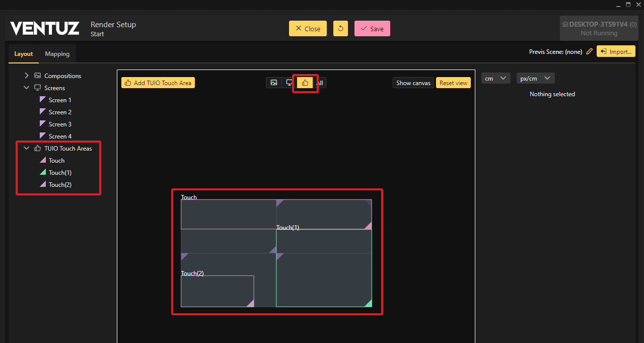Viewport: 644px width, 343px height.
Task: Select the Touch(2) area in the canvas
Action: tap(217, 292)
